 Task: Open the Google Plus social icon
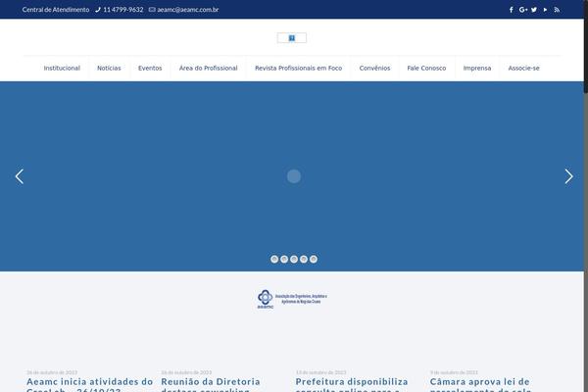pos(523,10)
